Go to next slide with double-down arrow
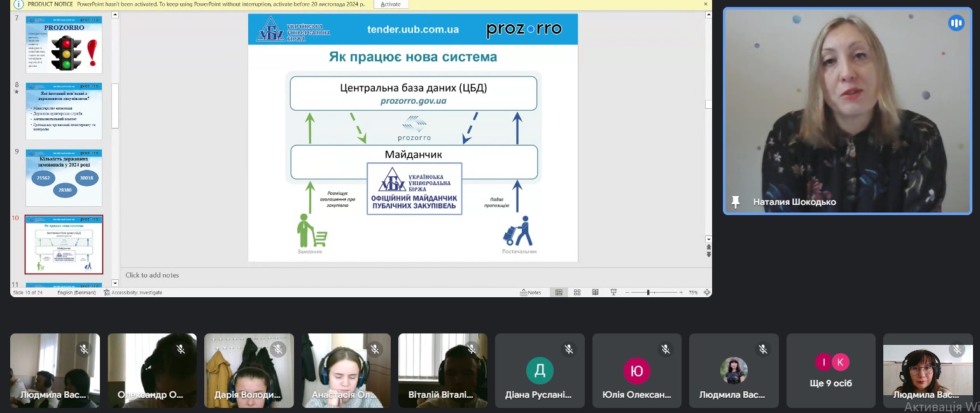This screenshot has height=413, width=980. pyautogui.click(x=708, y=254)
